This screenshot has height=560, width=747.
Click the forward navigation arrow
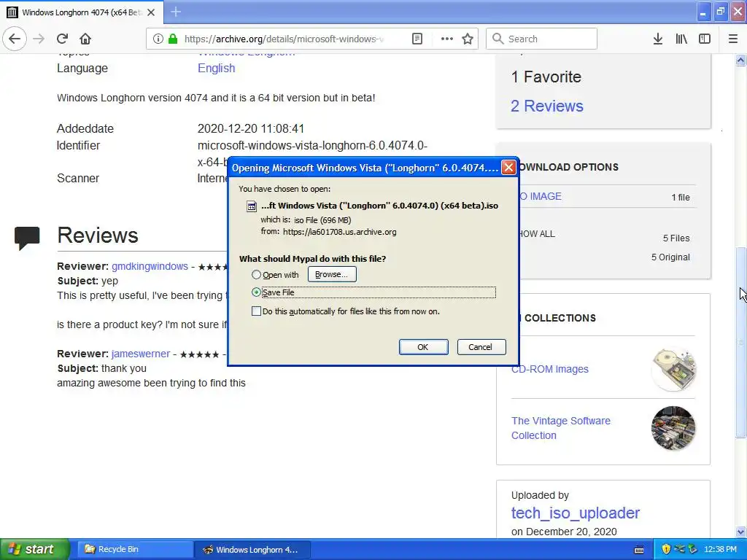tap(39, 39)
